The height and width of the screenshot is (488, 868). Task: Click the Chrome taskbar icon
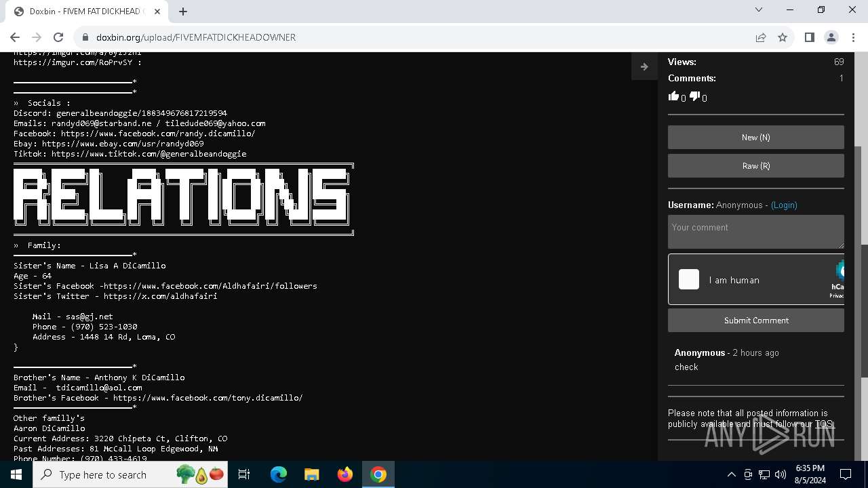[x=378, y=474]
